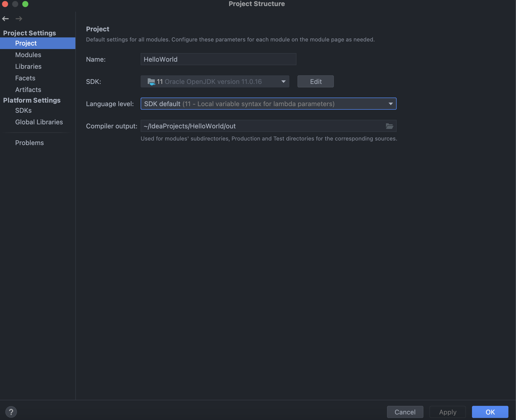Confirm with the OK button
The image size is (516, 420).
pyautogui.click(x=490, y=412)
